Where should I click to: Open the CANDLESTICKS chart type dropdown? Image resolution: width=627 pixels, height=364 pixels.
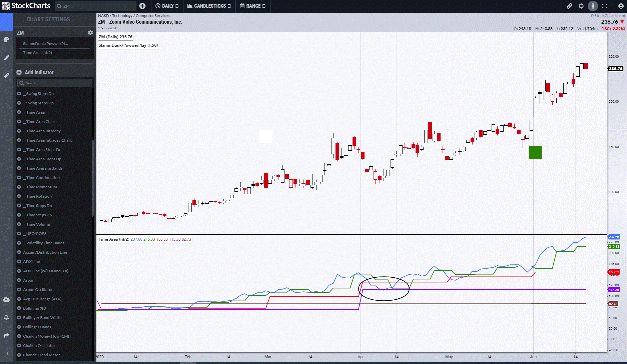pyautogui.click(x=209, y=6)
